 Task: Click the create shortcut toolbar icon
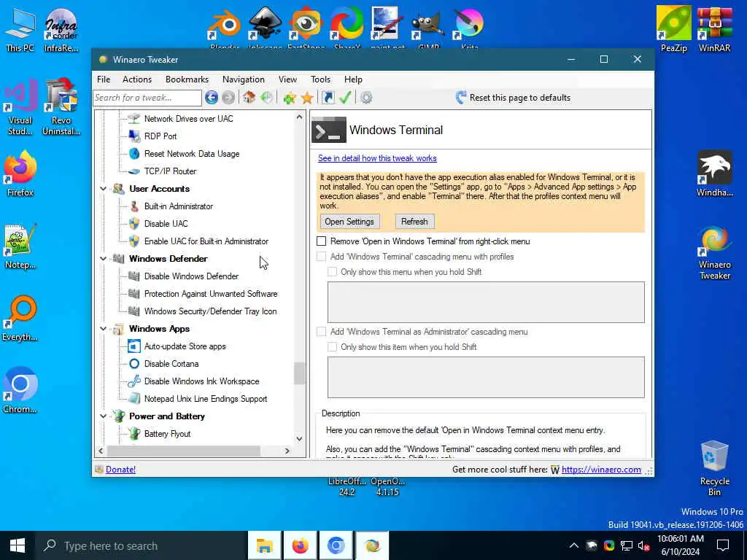coord(328,98)
